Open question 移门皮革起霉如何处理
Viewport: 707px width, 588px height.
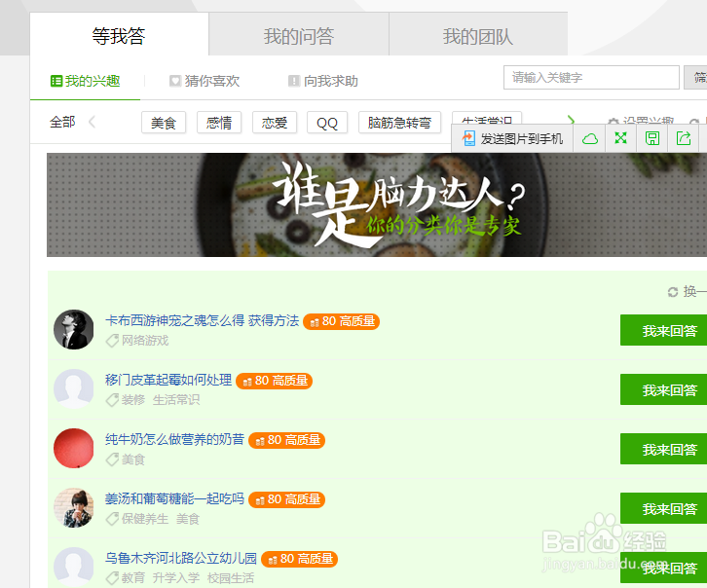[x=168, y=380]
